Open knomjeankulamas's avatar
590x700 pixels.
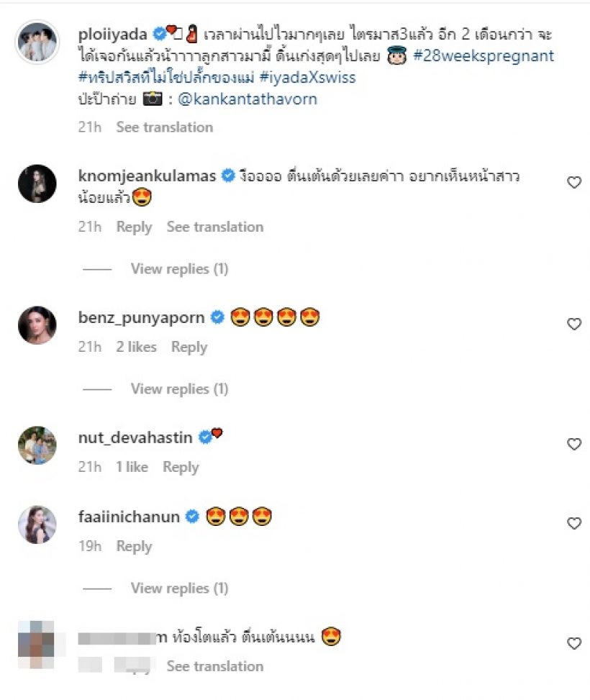point(37,184)
